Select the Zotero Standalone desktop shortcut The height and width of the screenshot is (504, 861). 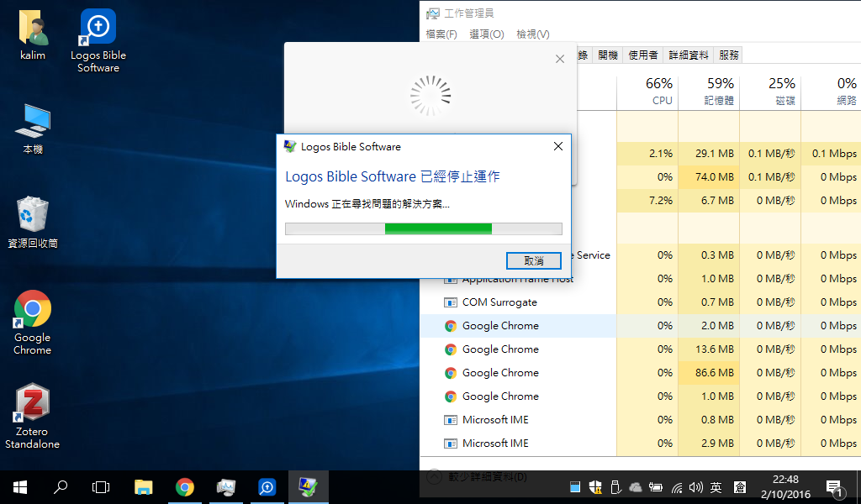pyautogui.click(x=33, y=416)
